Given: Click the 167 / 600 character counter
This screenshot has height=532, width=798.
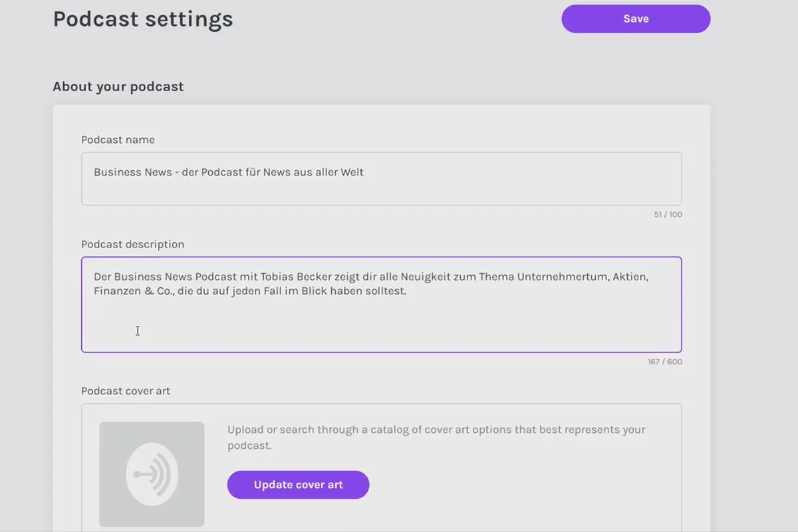Looking at the screenshot, I should (x=665, y=362).
